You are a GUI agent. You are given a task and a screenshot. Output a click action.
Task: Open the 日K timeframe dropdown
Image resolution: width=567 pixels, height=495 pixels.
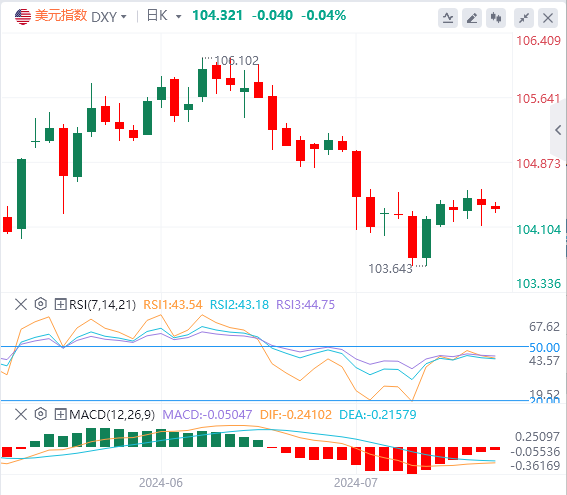[164, 16]
